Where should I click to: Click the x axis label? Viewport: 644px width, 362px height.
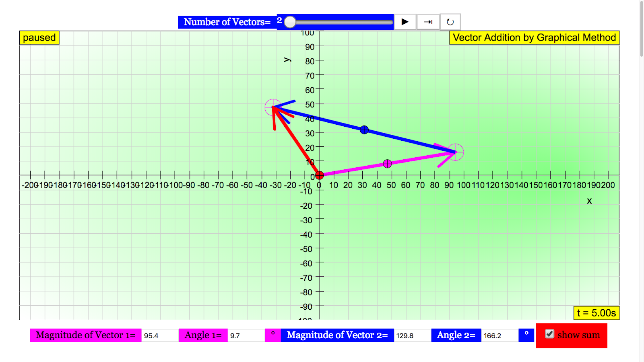[x=589, y=201]
